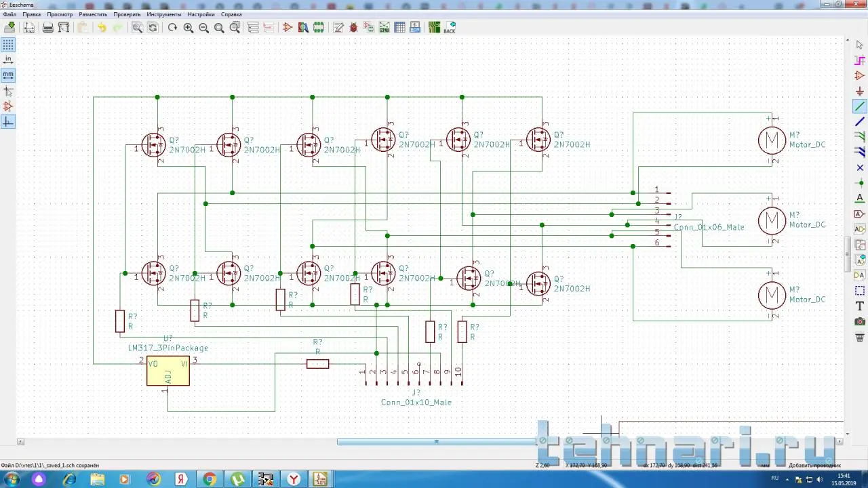Select the Place wire tool

(860, 106)
